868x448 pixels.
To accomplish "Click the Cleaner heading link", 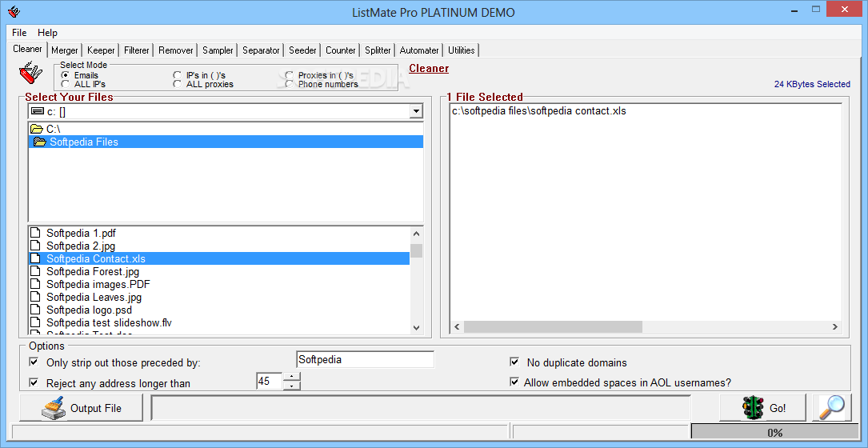I will click(429, 68).
